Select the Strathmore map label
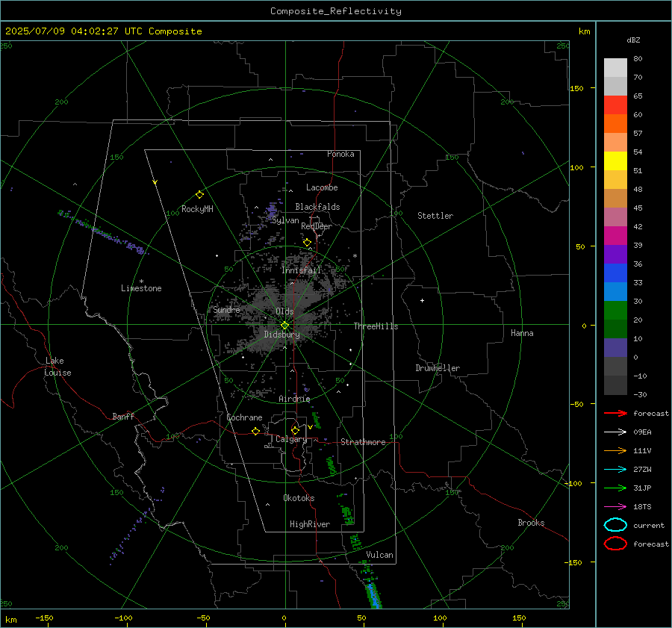Image resolution: width=672 pixels, height=628 pixels. point(363,442)
